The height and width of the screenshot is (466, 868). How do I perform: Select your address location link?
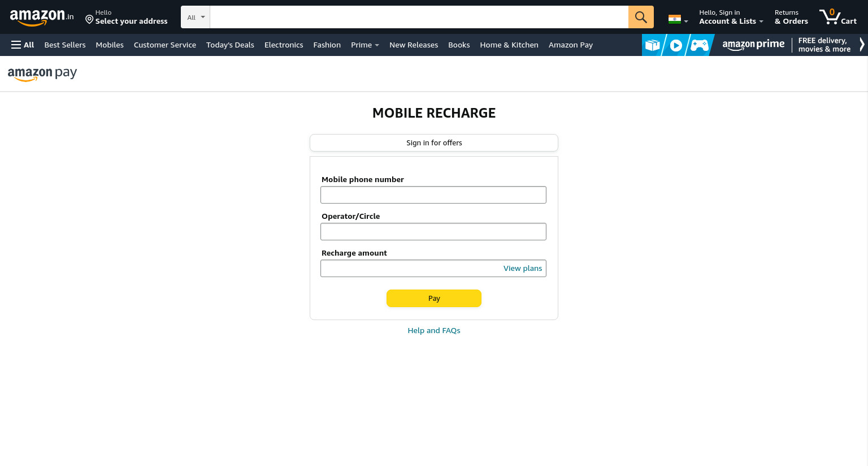point(127,17)
